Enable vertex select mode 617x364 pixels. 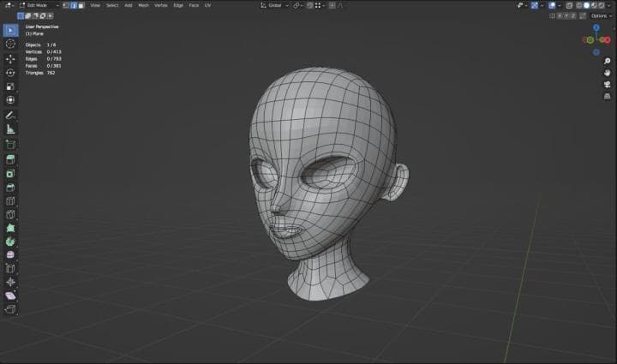pos(66,5)
